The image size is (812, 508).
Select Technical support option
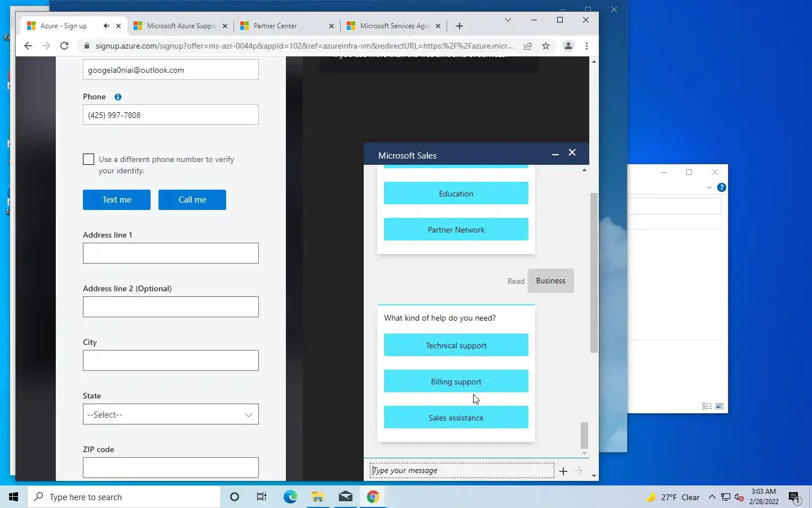(x=456, y=345)
